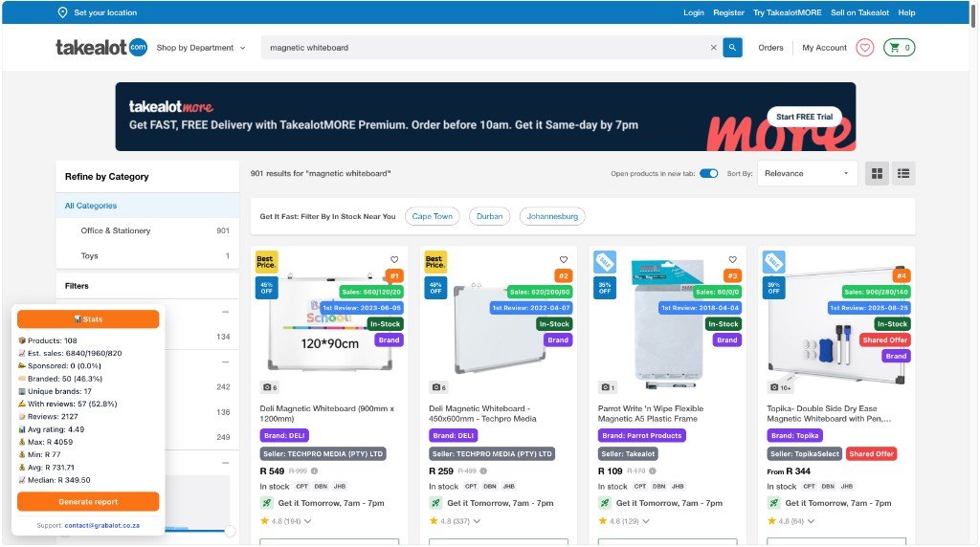The height and width of the screenshot is (547, 980).
Task: Click the blue search magnifier button
Action: tap(732, 48)
